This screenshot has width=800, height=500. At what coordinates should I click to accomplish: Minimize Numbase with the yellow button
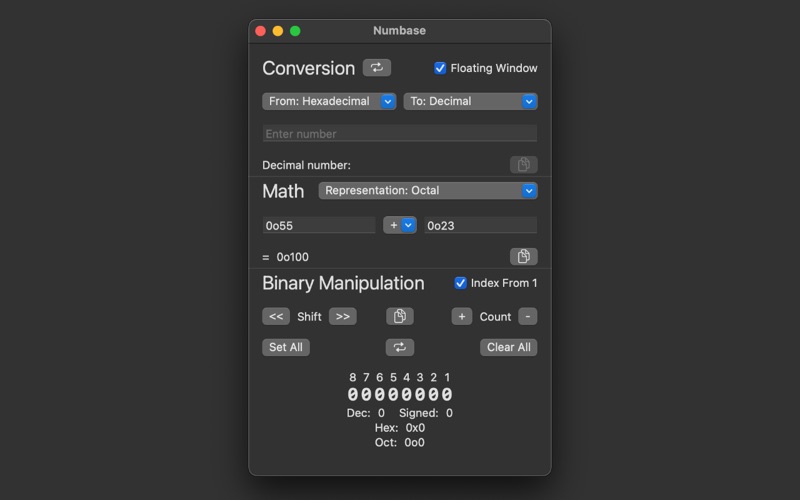[278, 31]
